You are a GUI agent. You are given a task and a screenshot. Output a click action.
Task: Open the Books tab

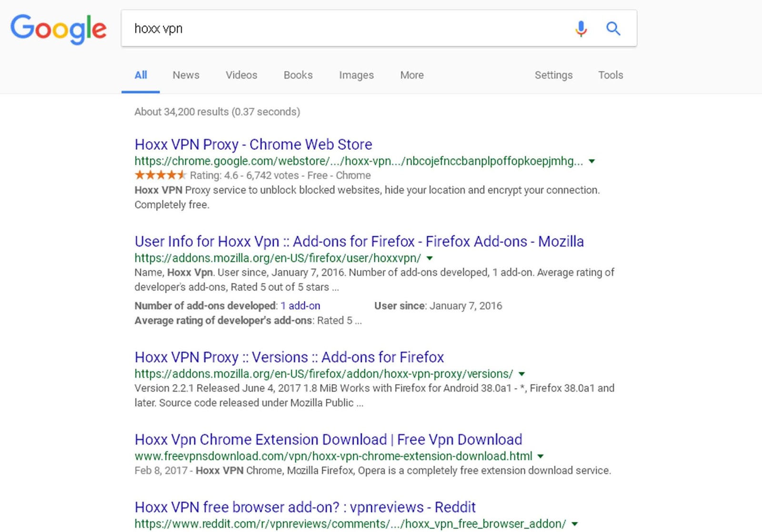pos(298,75)
